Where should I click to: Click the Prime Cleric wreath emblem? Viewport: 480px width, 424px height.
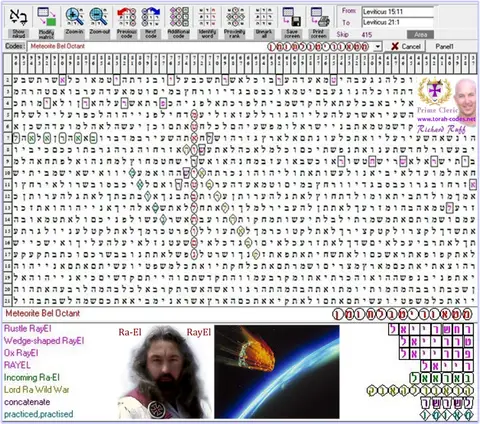435,92
